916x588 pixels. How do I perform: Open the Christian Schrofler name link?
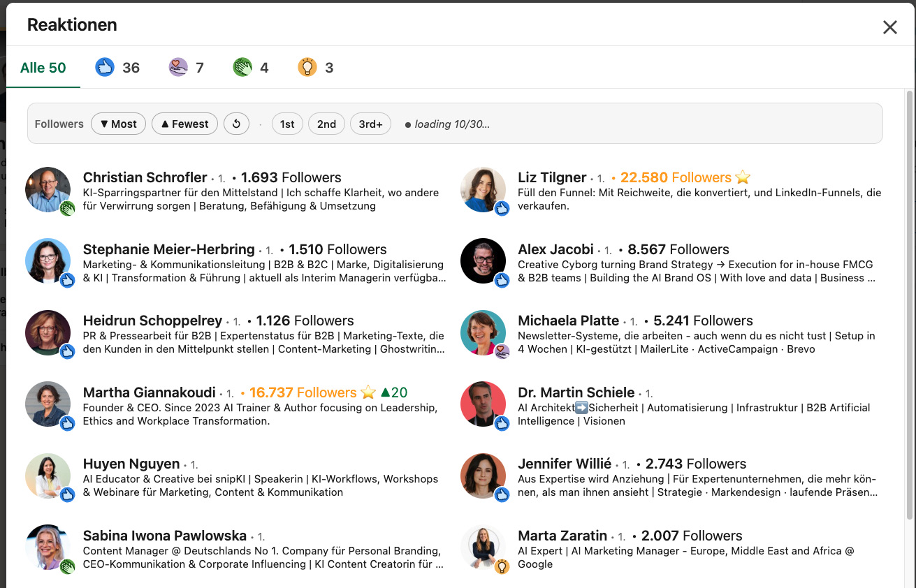(145, 177)
